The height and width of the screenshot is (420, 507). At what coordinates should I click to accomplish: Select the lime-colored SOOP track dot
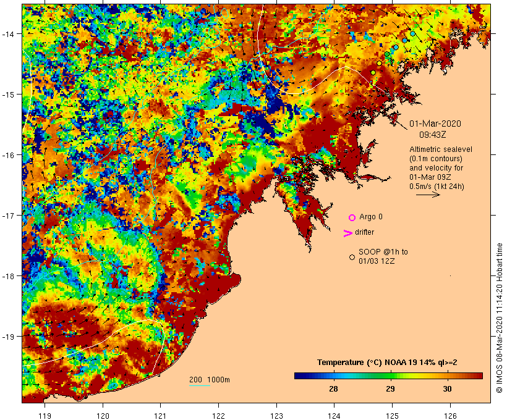coord(373,72)
